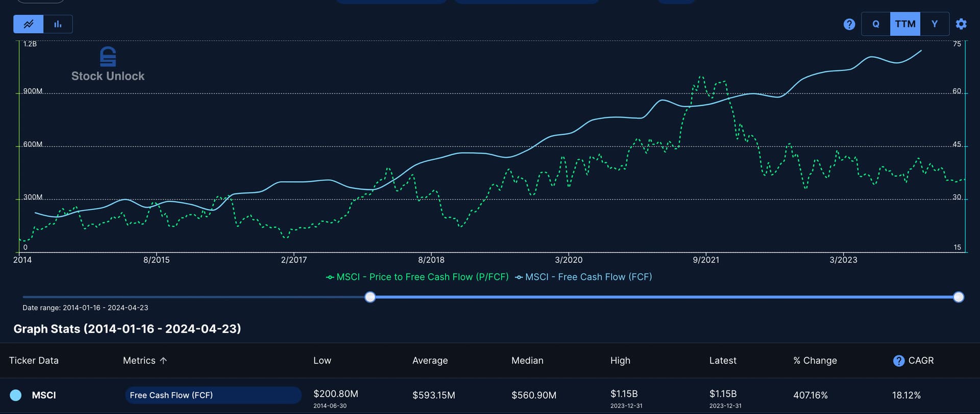This screenshot has width=980, height=414.
Task: Click the Metrics sort arrow
Action: coord(163,360)
